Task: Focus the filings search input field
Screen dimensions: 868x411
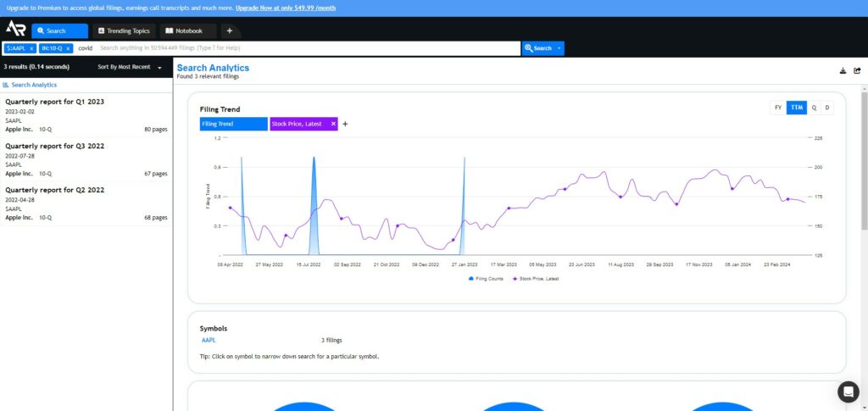Action: click(x=307, y=48)
